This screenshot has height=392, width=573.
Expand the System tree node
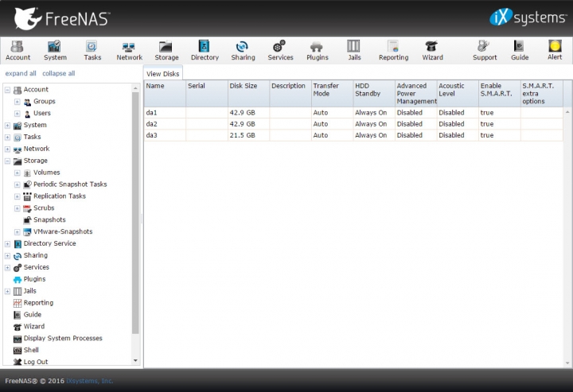tap(7, 125)
